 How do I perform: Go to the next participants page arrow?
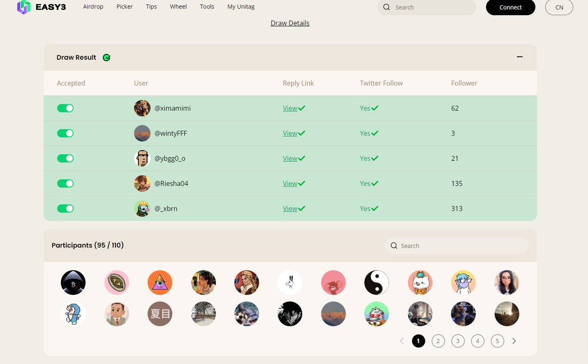pyautogui.click(x=514, y=341)
